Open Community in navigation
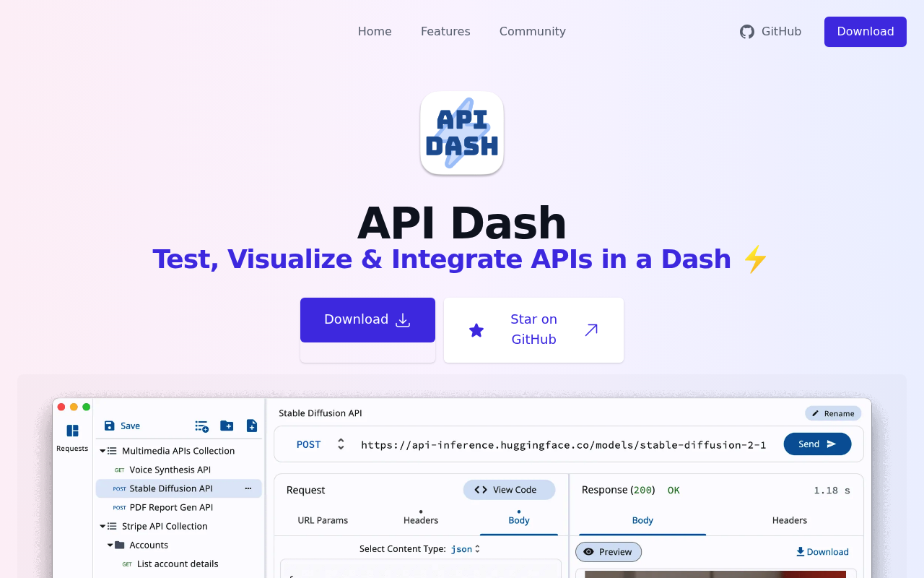Viewport: 924px width, 578px height. tap(533, 32)
